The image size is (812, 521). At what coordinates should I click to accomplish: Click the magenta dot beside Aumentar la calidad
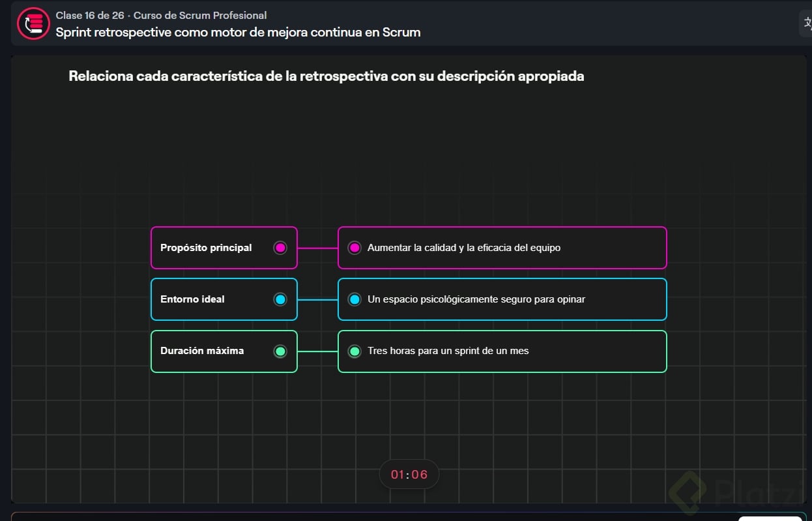355,248
